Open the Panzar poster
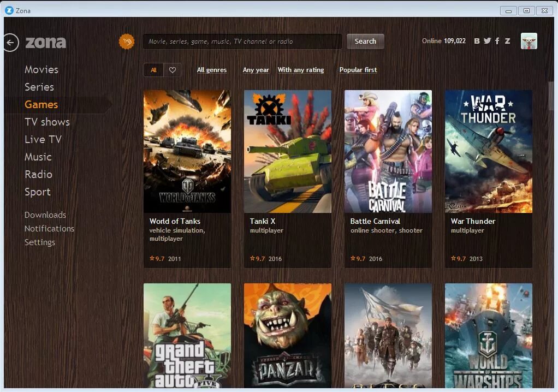Screen dimensions: 558x392 (288, 335)
